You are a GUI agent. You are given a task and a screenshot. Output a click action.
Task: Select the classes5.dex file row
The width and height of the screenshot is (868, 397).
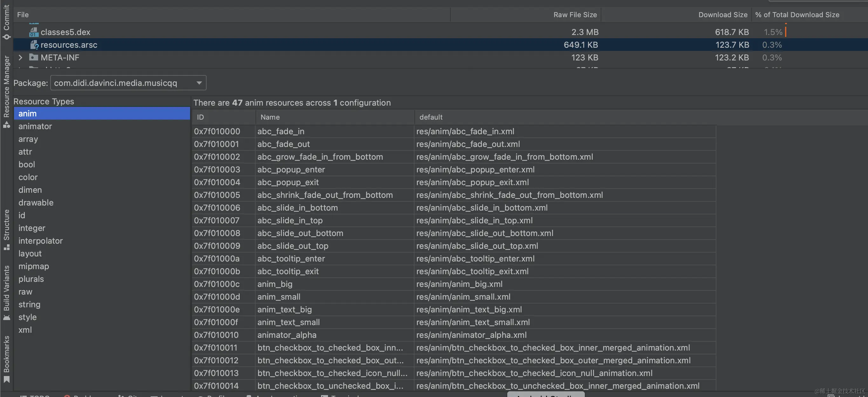coord(441,32)
